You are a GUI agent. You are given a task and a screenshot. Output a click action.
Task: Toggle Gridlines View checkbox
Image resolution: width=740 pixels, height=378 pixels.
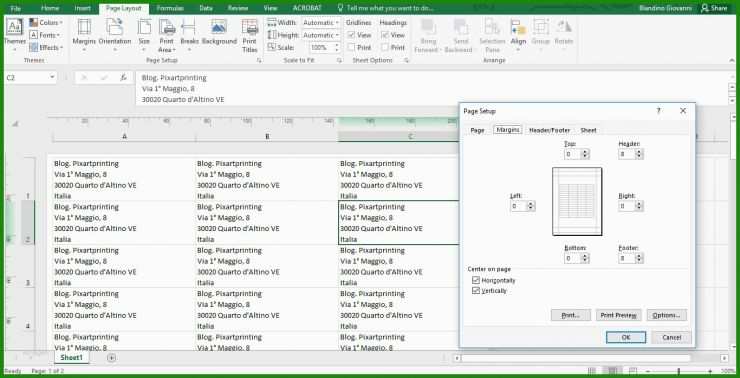coord(351,35)
